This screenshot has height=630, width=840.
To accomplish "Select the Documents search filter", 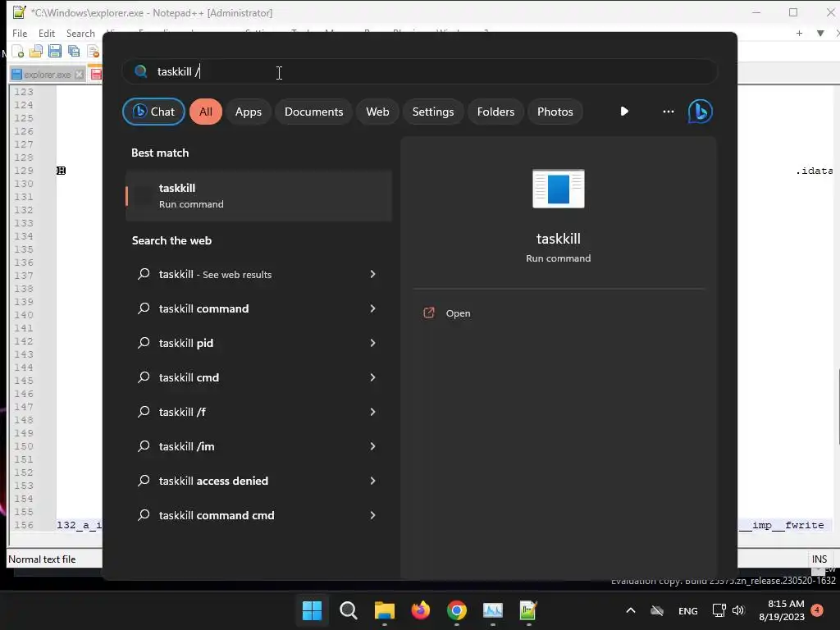I will pyautogui.click(x=314, y=112).
